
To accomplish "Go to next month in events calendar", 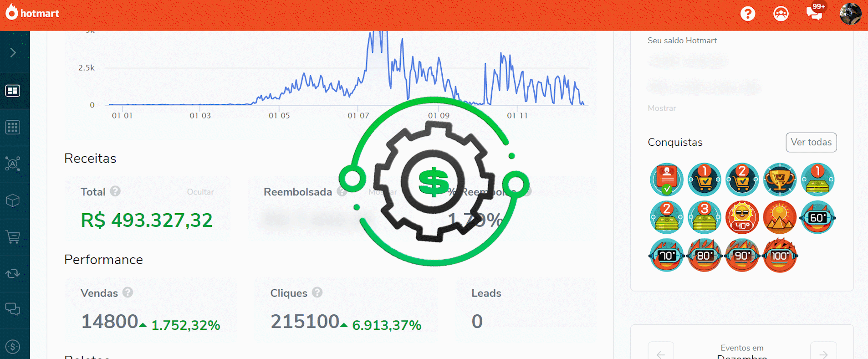I will tap(823, 352).
